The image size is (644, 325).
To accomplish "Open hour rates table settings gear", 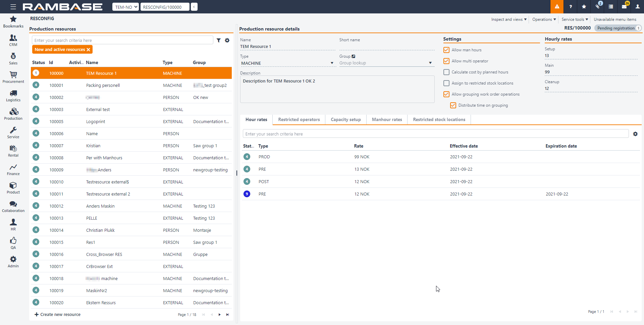I will point(635,134).
